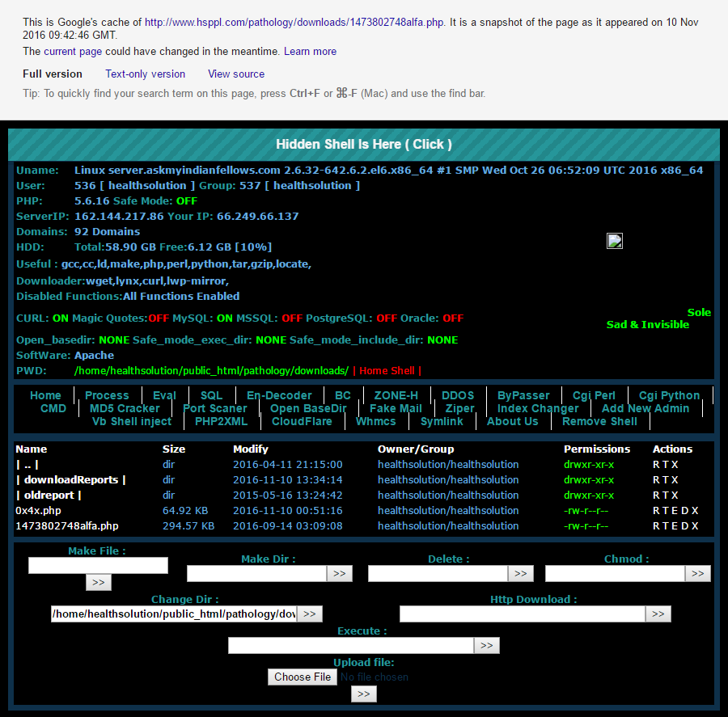Screen dimensions: 728x717
Task: Focus the Change Dir path field
Action: pyautogui.click(x=174, y=614)
